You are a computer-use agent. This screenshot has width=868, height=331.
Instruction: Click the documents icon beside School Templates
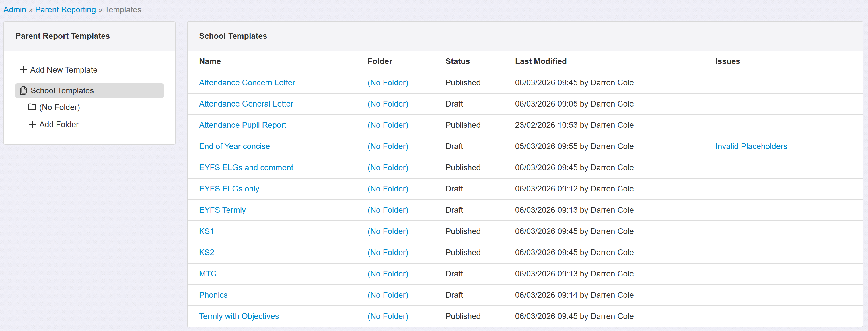[23, 91]
